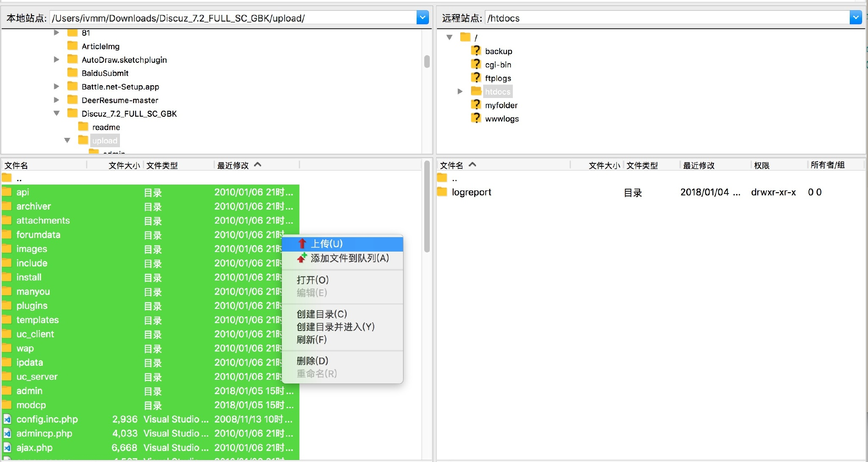Screen dimensions: 868x462
Task: Click the backup folder question-mark icon
Action: (x=476, y=51)
